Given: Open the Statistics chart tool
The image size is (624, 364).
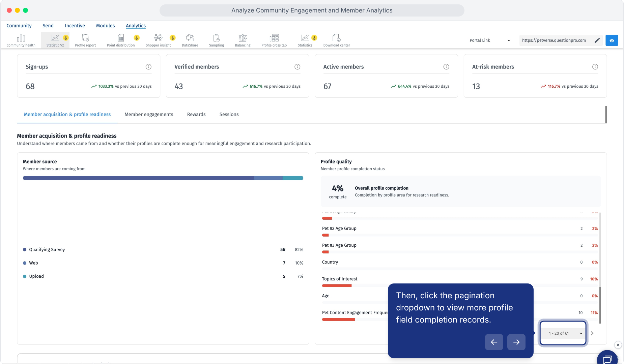Looking at the screenshot, I should coord(305,40).
